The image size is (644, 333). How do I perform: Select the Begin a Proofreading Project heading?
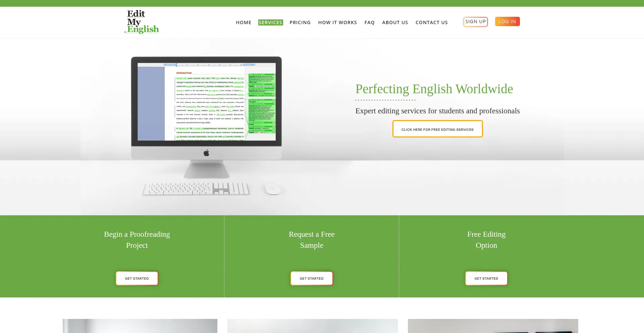pos(137,239)
